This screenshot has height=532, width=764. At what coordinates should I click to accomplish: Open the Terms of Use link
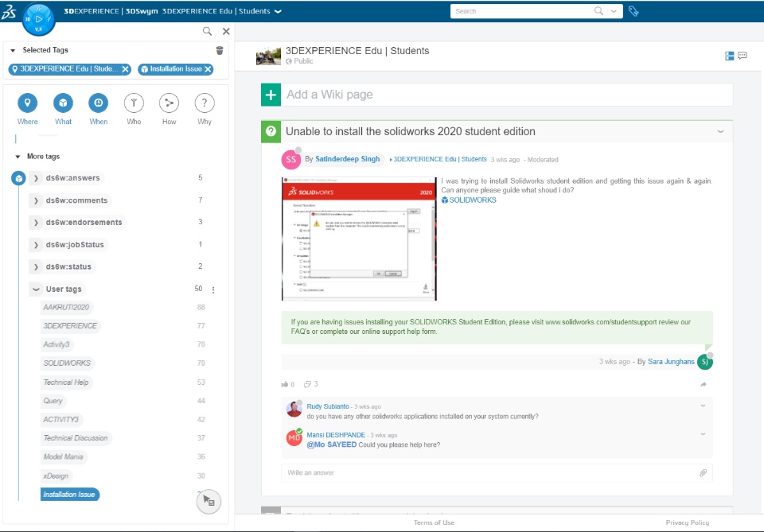tap(435, 522)
